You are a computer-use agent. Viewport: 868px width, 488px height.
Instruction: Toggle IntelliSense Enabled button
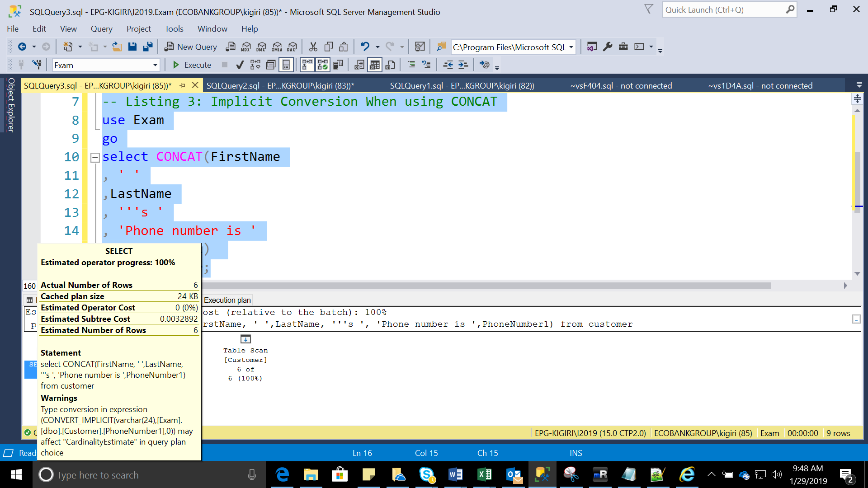pos(286,65)
